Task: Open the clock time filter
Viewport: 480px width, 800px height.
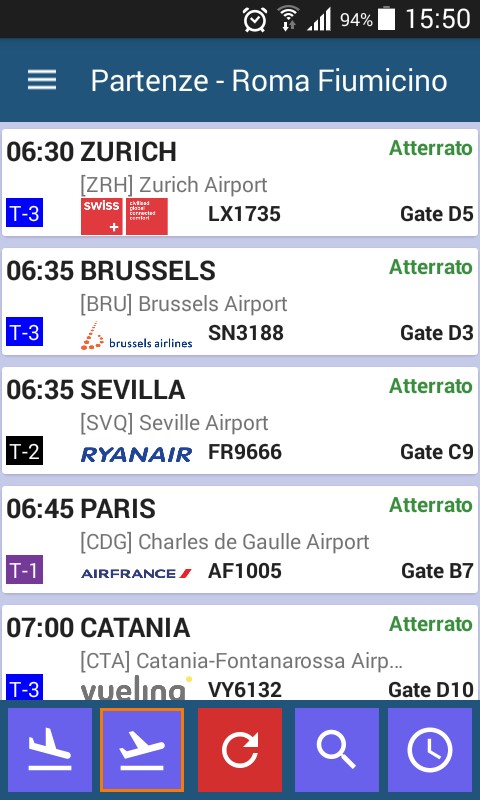Action: pos(430,749)
